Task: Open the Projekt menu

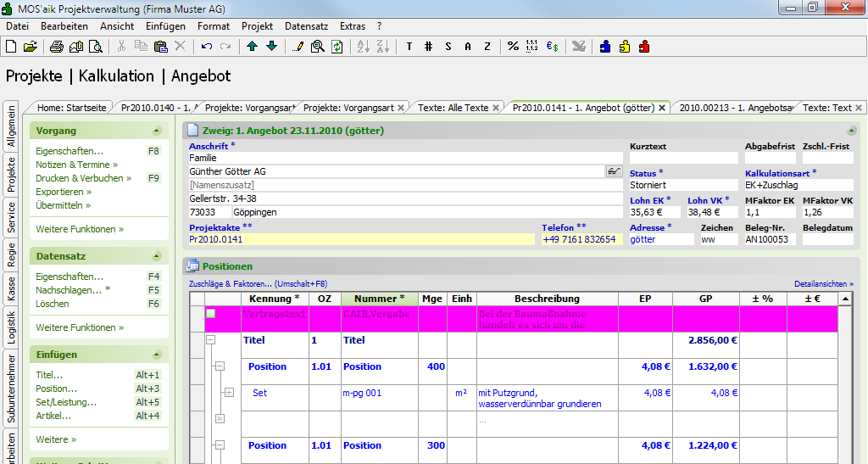Action: [x=257, y=26]
